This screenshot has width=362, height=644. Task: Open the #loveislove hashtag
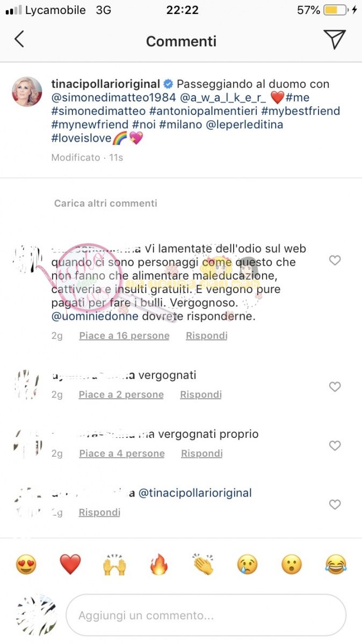coord(82,138)
